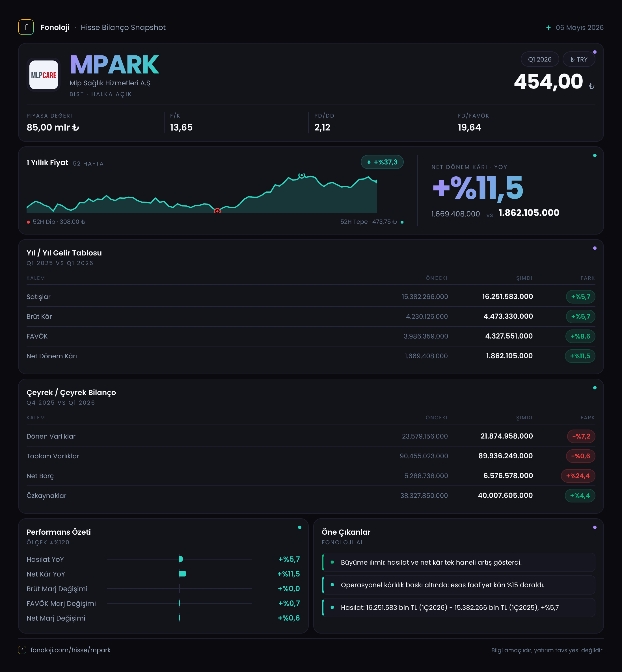
Task: Click the Dönen Varlıklar -%7,2 badge
Action: 581,436
